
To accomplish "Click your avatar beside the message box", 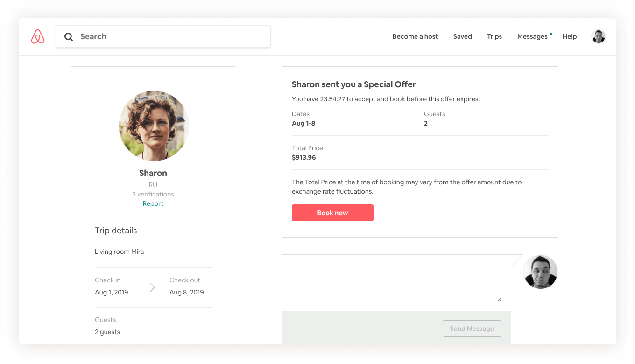I will point(540,272).
